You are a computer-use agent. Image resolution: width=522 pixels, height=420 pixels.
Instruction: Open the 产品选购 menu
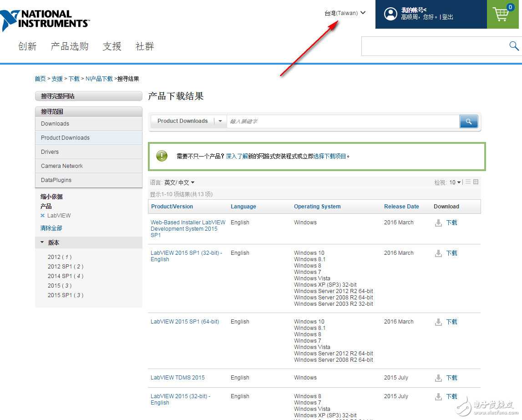point(70,46)
